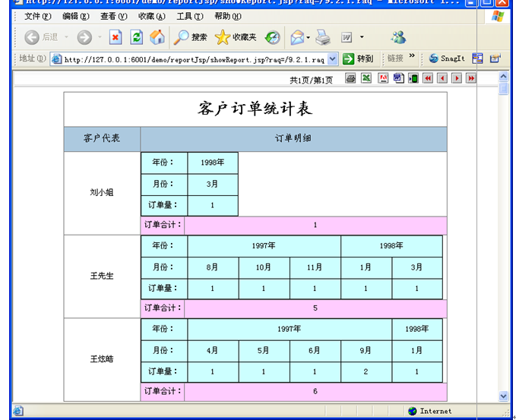
Task: Expand the links toolbar chevron
Action: 412,55
